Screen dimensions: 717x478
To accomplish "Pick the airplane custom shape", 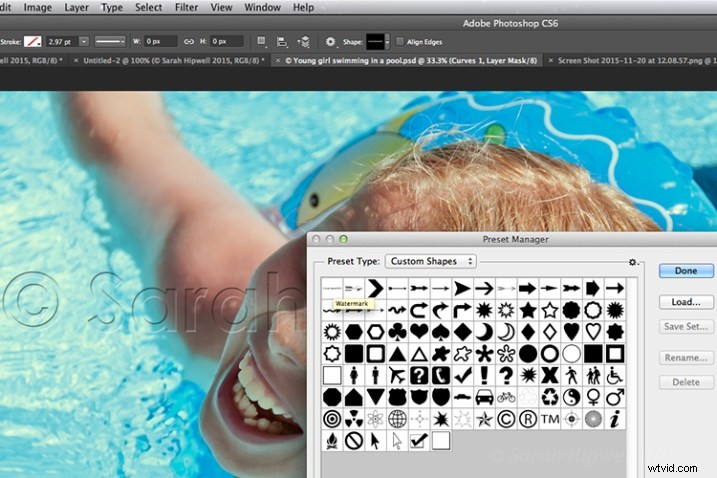I will 397,376.
